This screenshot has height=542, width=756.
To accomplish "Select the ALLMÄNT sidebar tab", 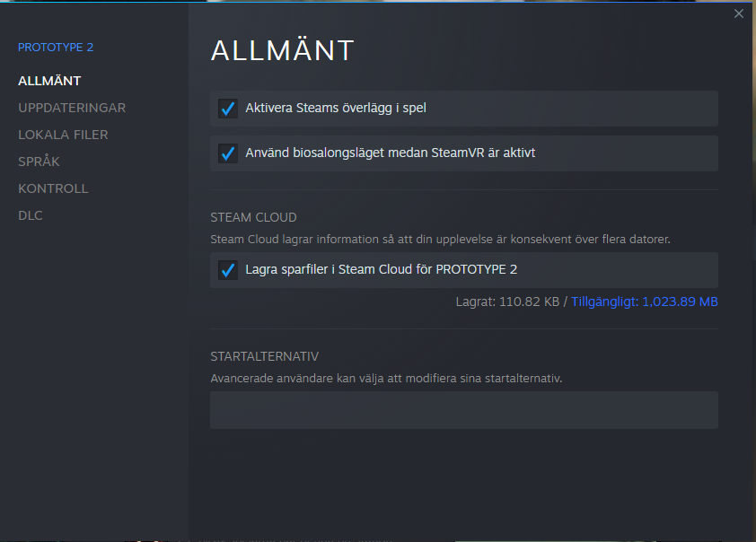I will coord(49,81).
